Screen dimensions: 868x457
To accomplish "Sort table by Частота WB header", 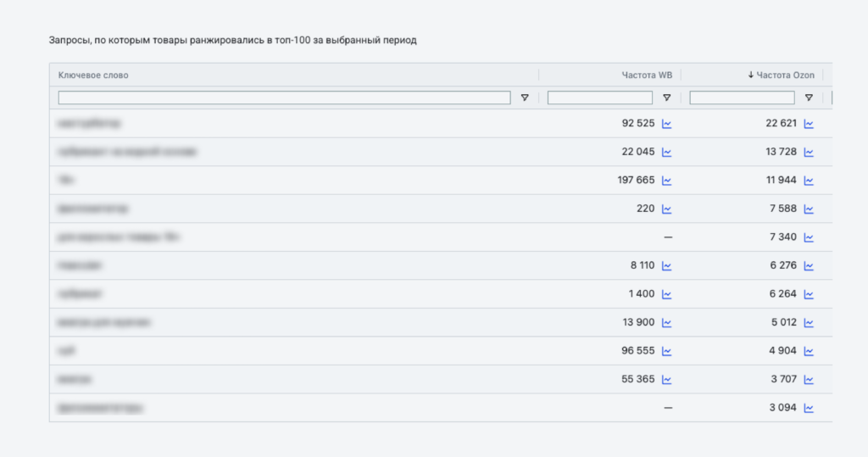I will click(x=647, y=75).
